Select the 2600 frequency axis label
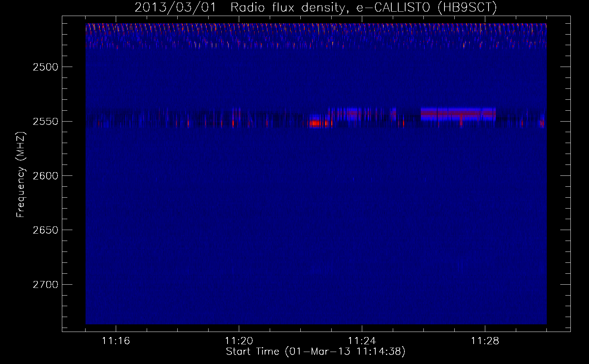This screenshot has width=589, height=364. pyautogui.click(x=45, y=176)
